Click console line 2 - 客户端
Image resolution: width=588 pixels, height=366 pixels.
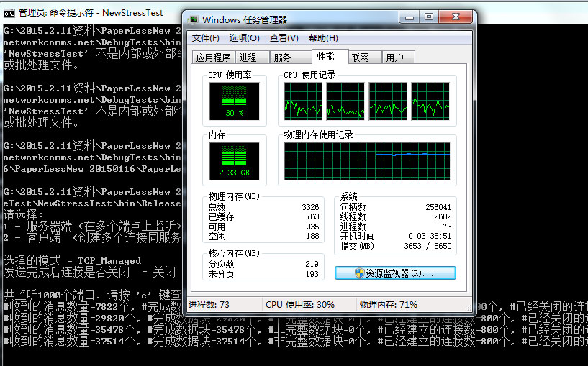click(92, 238)
